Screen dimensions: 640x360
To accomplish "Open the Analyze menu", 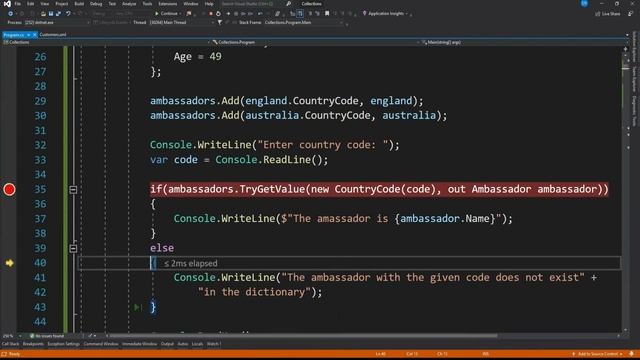I will tap(129, 4).
